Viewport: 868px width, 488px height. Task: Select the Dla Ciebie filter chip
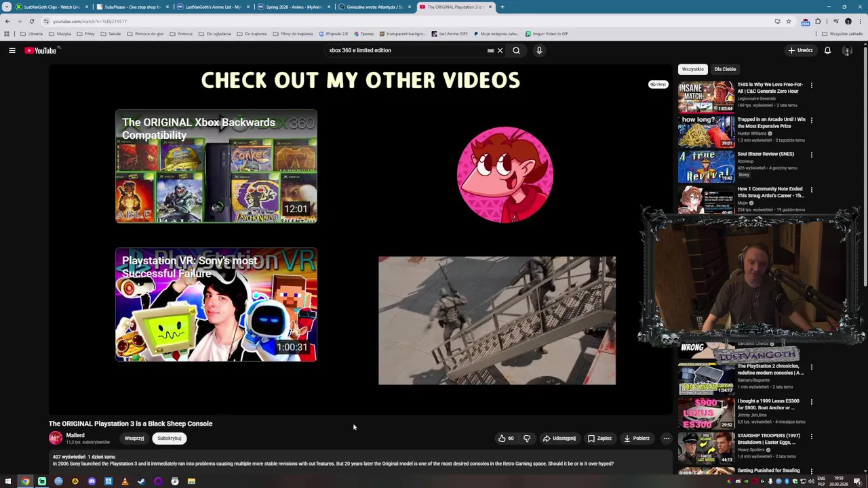click(x=725, y=69)
